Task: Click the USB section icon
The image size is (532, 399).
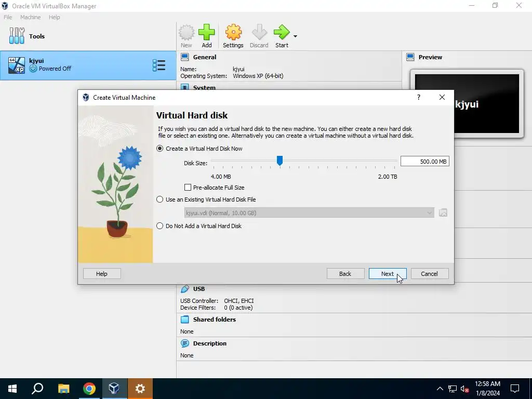Action: pyautogui.click(x=184, y=289)
